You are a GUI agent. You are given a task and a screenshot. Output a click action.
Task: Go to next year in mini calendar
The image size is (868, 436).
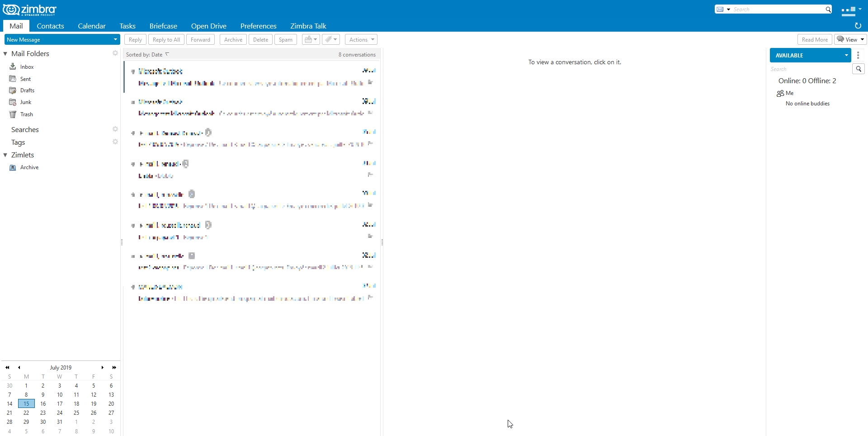[114, 368]
